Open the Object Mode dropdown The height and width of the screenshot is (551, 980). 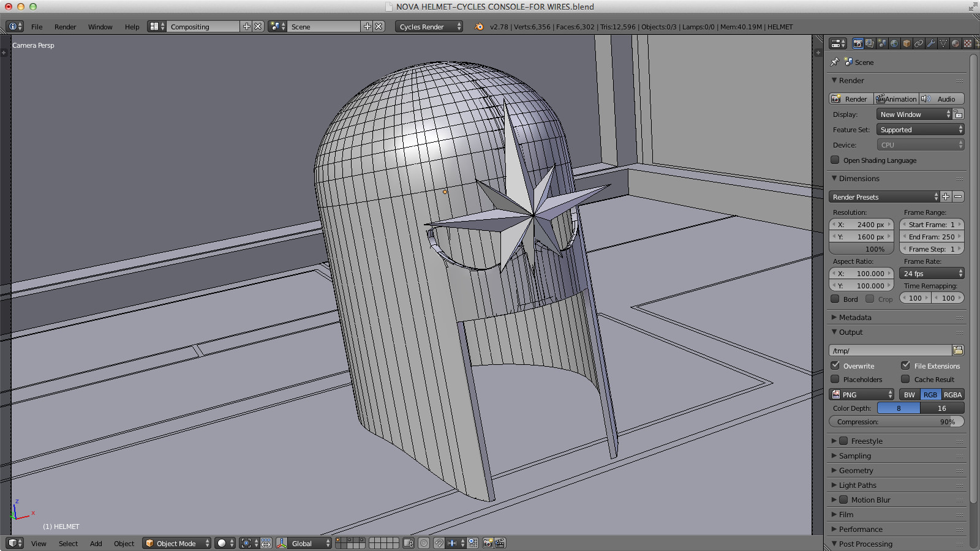pyautogui.click(x=176, y=543)
